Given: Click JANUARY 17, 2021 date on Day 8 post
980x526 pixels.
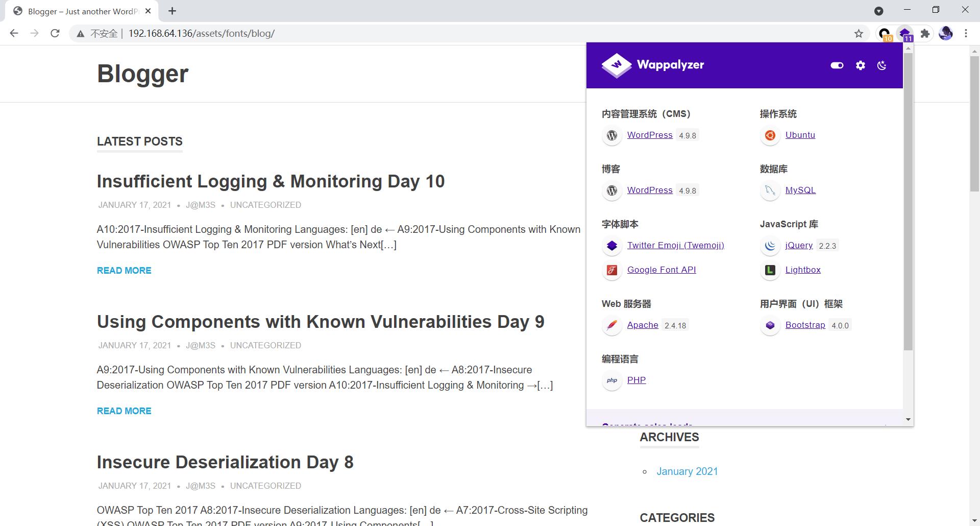Looking at the screenshot, I should tap(135, 486).
